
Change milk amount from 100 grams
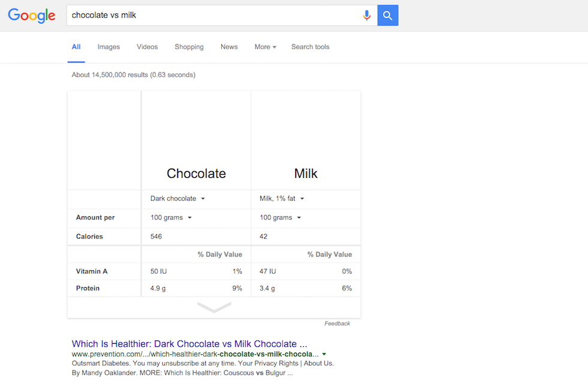click(x=280, y=217)
